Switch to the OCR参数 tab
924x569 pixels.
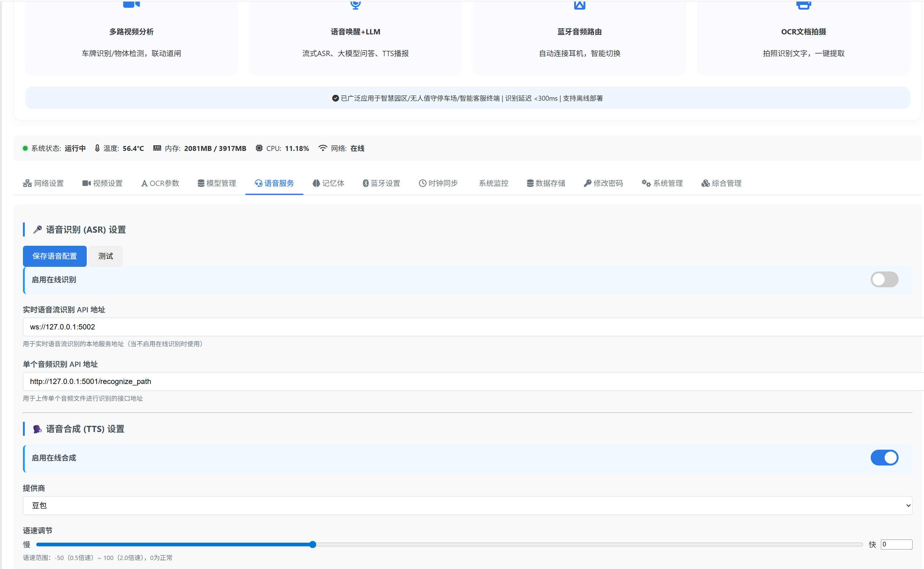point(160,183)
